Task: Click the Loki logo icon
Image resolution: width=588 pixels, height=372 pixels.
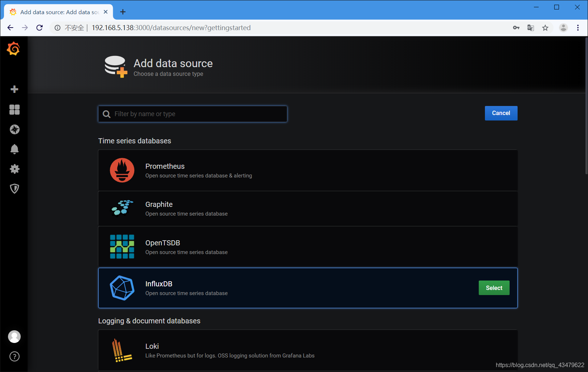Action: [x=122, y=350]
